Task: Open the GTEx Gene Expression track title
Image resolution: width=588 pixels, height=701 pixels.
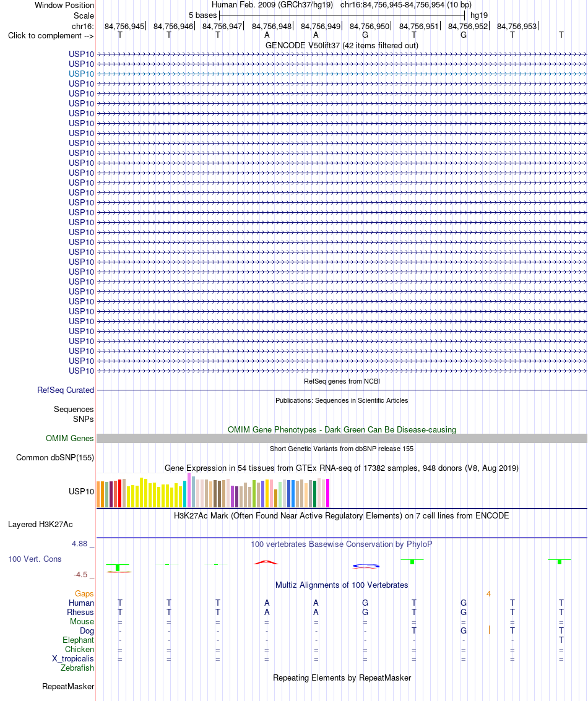Action: (x=342, y=468)
